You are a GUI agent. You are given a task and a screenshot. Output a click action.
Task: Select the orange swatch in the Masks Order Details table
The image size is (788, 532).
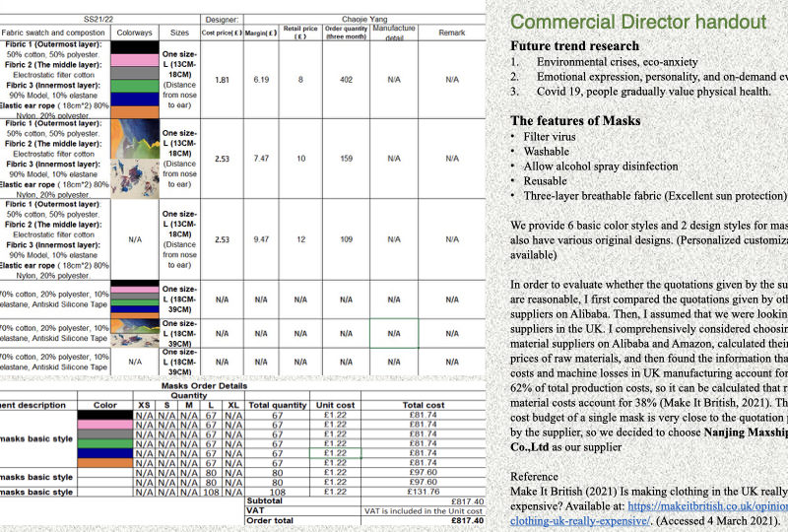pyautogui.click(x=105, y=463)
